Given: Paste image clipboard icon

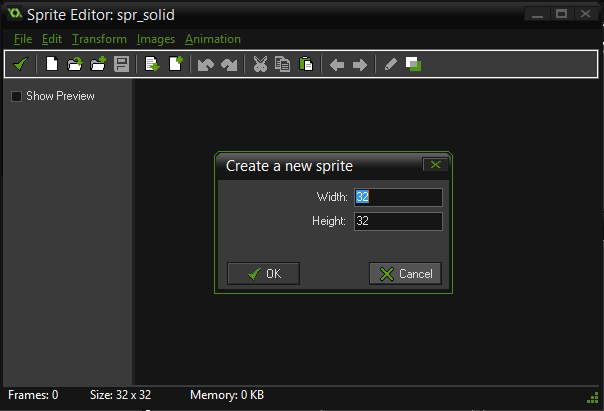Looking at the screenshot, I should (x=306, y=64).
